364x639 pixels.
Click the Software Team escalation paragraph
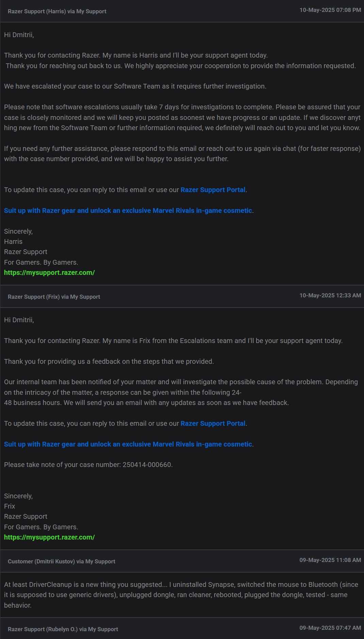point(135,86)
